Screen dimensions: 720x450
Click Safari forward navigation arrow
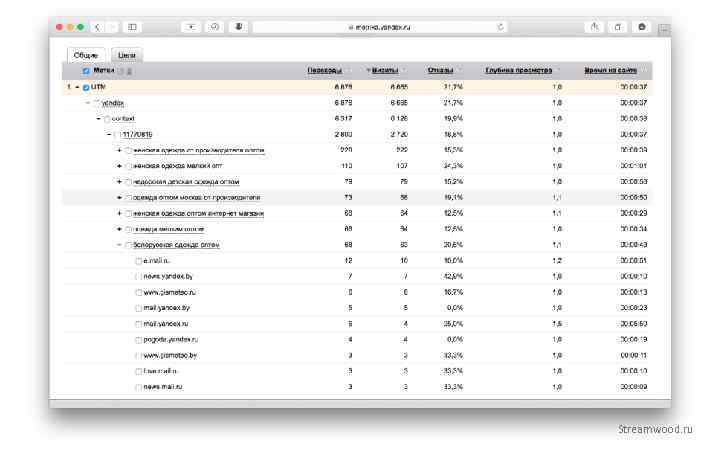click(112, 26)
